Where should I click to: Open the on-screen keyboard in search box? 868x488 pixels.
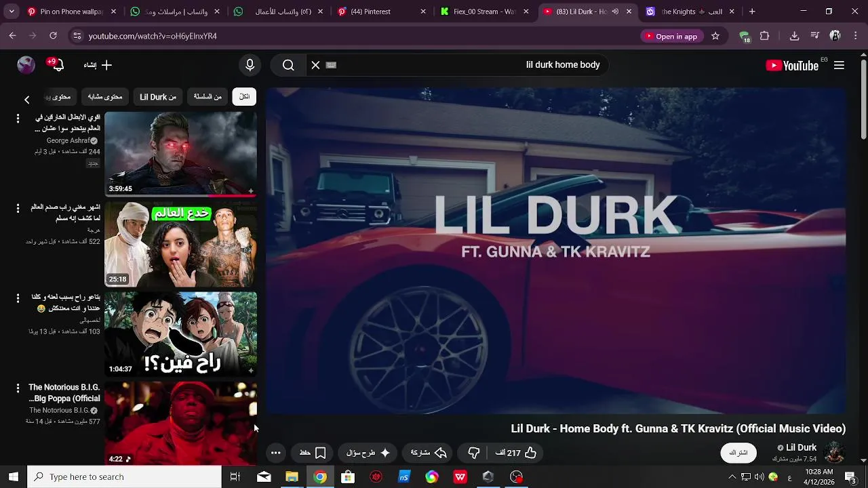(331, 65)
